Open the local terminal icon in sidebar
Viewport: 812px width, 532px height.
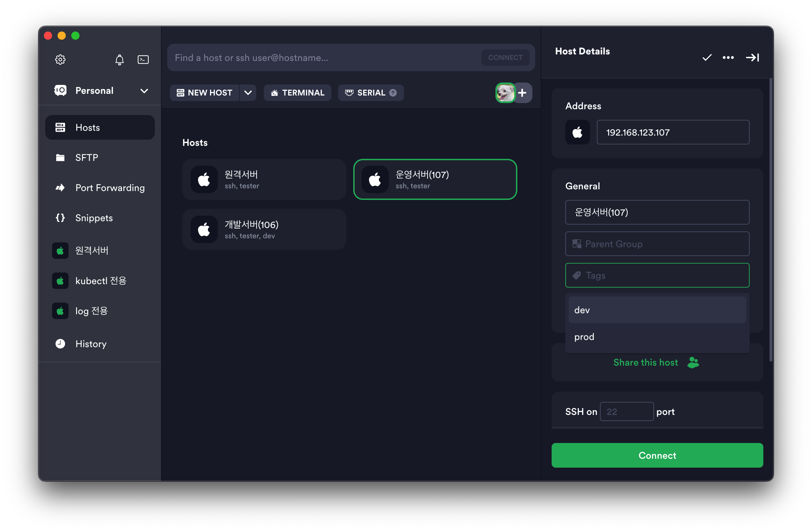143,60
